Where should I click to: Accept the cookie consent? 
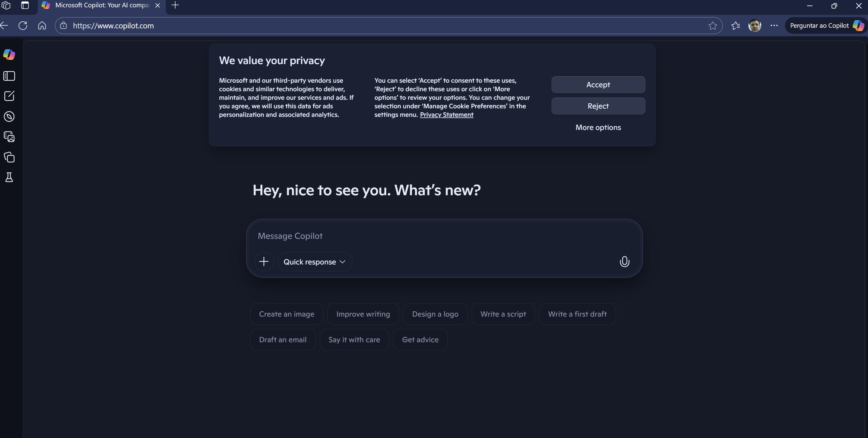tap(598, 84)
